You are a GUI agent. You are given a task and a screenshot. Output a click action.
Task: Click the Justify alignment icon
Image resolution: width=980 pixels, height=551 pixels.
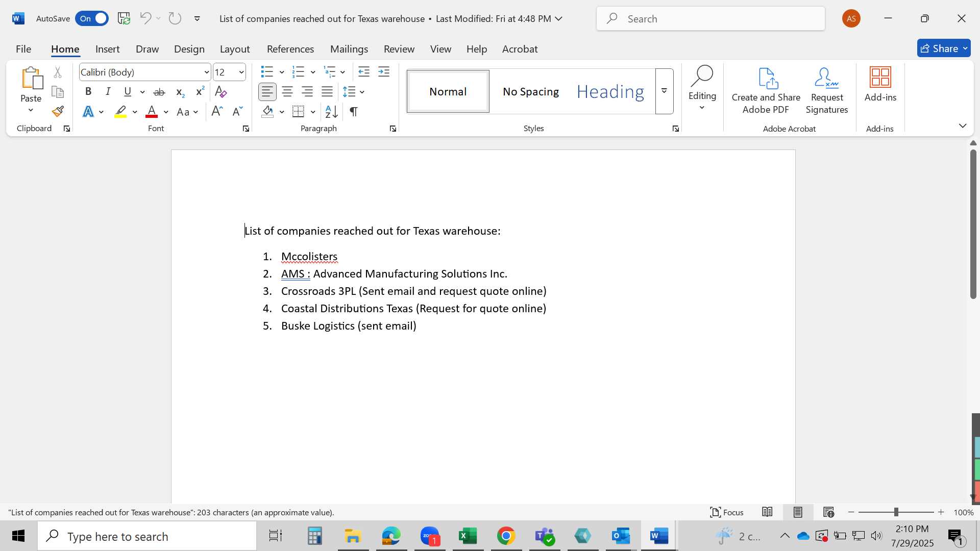[x=327, y=92]
